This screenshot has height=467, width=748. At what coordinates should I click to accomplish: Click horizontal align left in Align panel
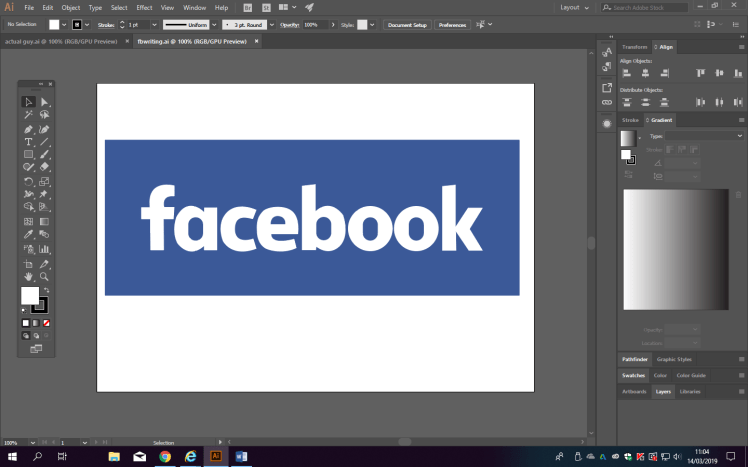pyautogui.click(x=627, y=73)
